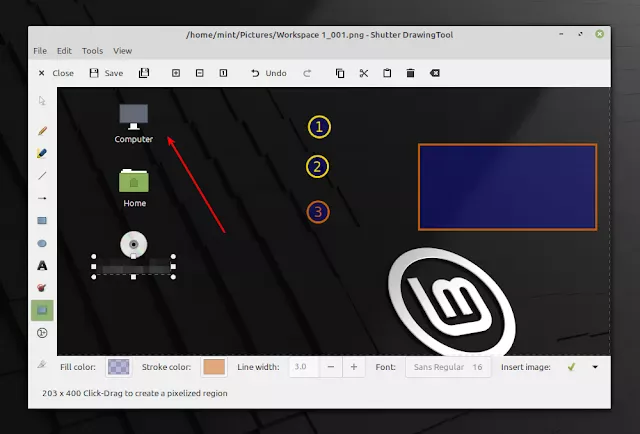Open the Stroke color swatch
This screenshot has width=640, height=434.
tap(214, 367)
